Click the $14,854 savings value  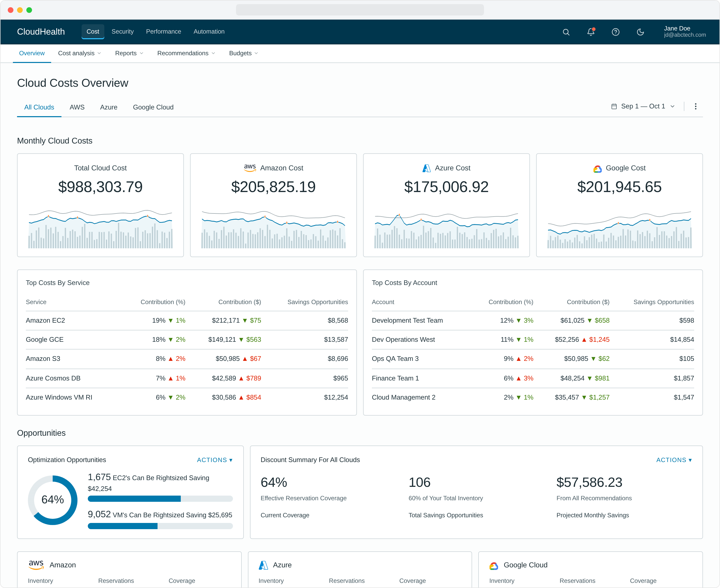[x=682, y=339]
